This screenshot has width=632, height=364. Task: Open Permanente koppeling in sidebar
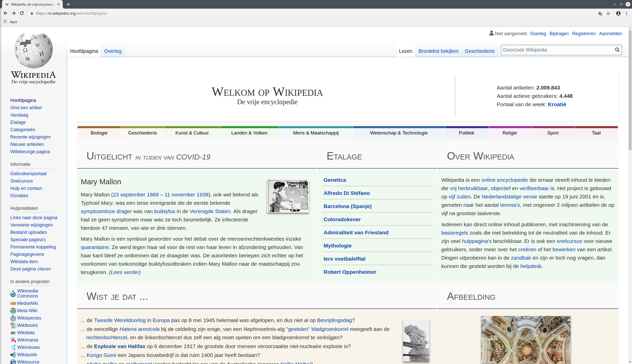pos(33,247)
